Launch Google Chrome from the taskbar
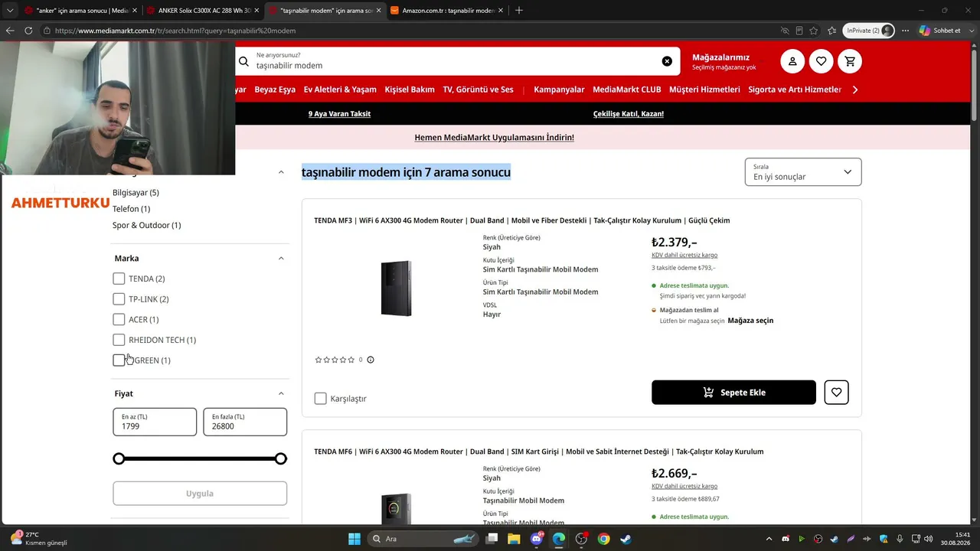The width and height of the screenshot is (980, 551). [x=604, y=539]
